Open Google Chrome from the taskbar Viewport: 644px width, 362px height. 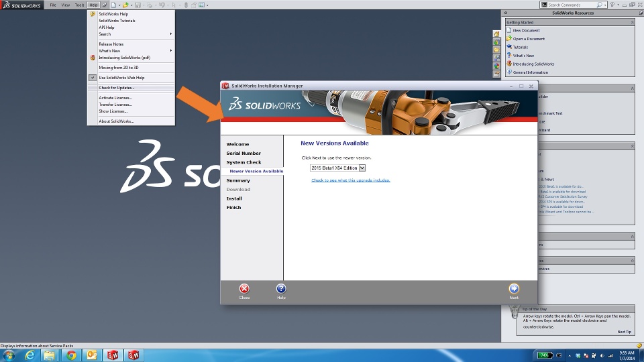(71, 355)
